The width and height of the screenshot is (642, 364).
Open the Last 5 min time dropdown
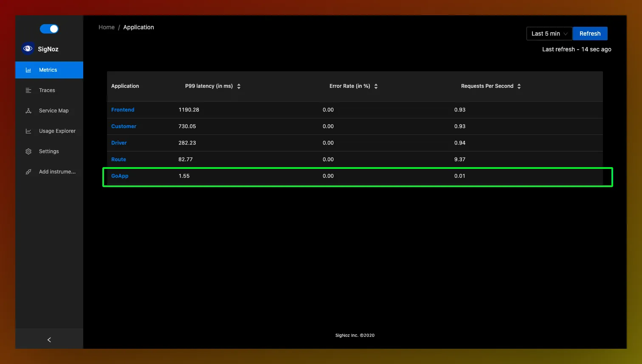coord(549,34)
